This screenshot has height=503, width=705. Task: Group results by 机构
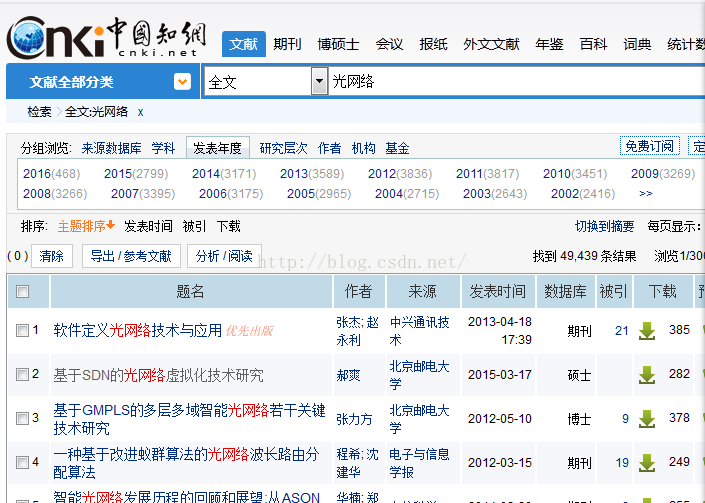pos(364,148)
